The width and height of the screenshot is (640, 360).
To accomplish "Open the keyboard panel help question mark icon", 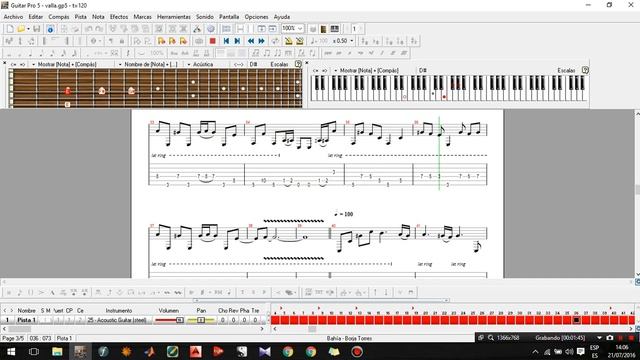I will (x=585, y=70).
